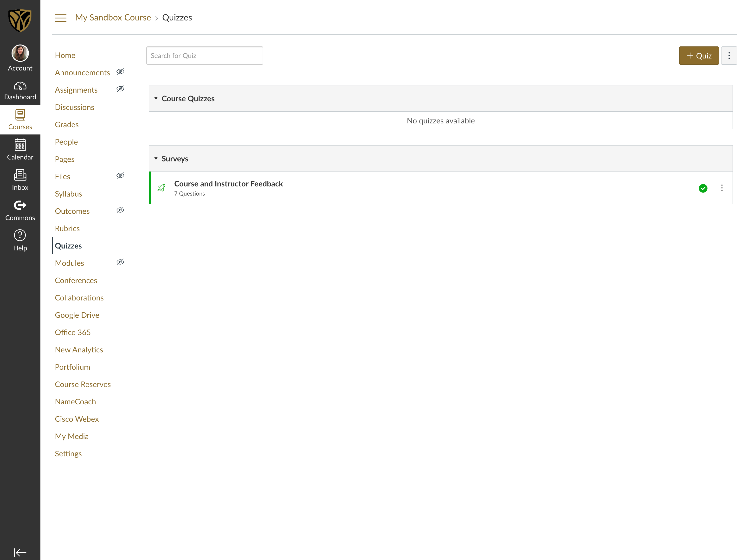Image resolution: width=747 pixels, height=560 pixels.
Task: Open Commons in global navigation
Action: click(x=20, y=210)
